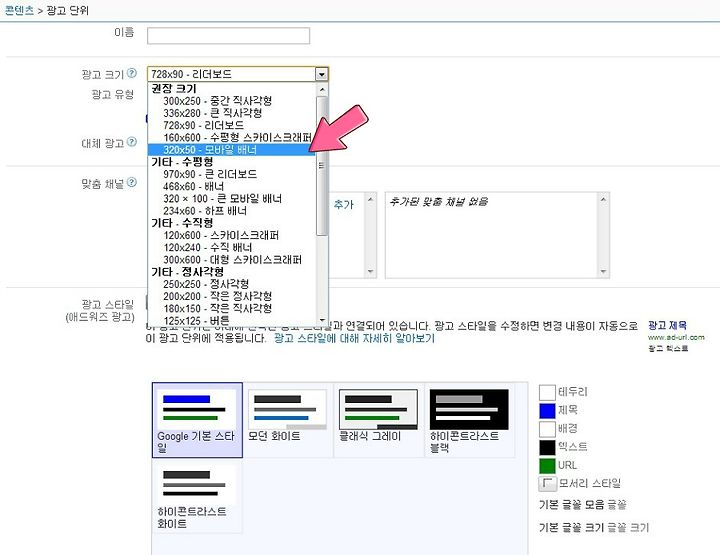The height and width of the screenshot is (555, 720).
Task: Select 하이콘트라스트 블랙 ad style thumbnail
Action: 469,420
